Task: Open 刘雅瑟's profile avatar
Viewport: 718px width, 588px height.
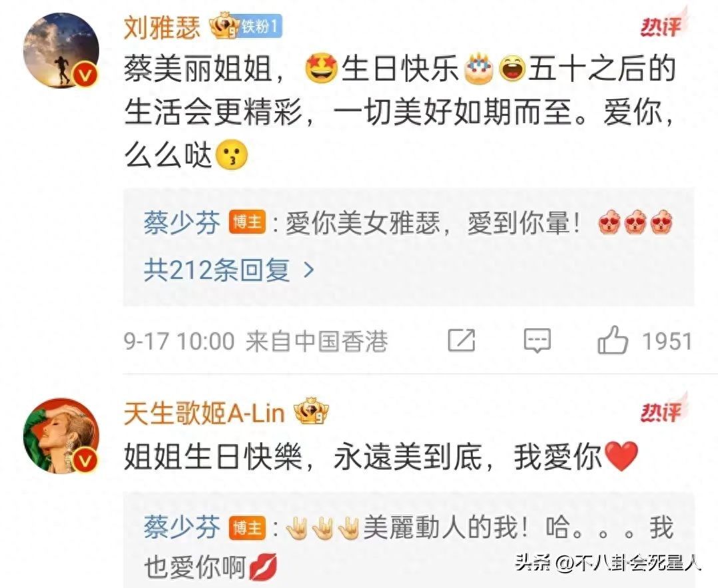Action: [x=61, y=51]
